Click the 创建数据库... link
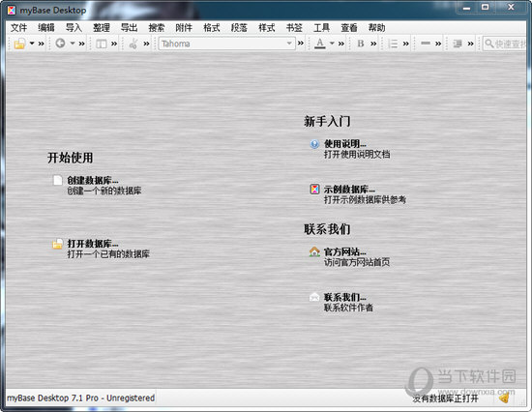 click(93, 180)
